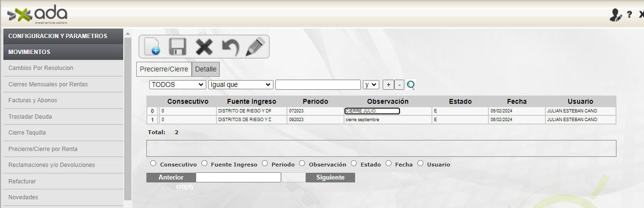Expand the 'Igual que' operator dropdown
The width and height of the screenshot is (644, 208).
(241, 84)
